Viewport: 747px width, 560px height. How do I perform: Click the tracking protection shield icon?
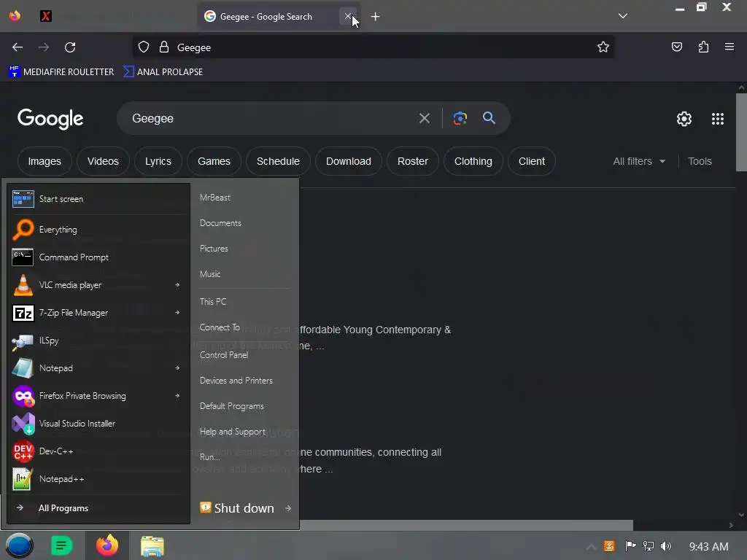click(x=144, y=47)
